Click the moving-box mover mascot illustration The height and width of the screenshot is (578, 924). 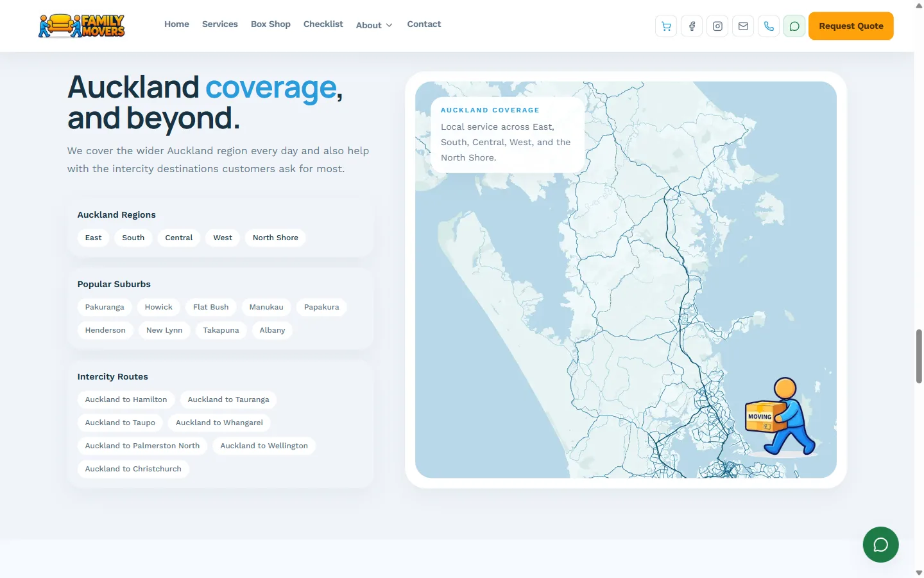pos(780,416)
